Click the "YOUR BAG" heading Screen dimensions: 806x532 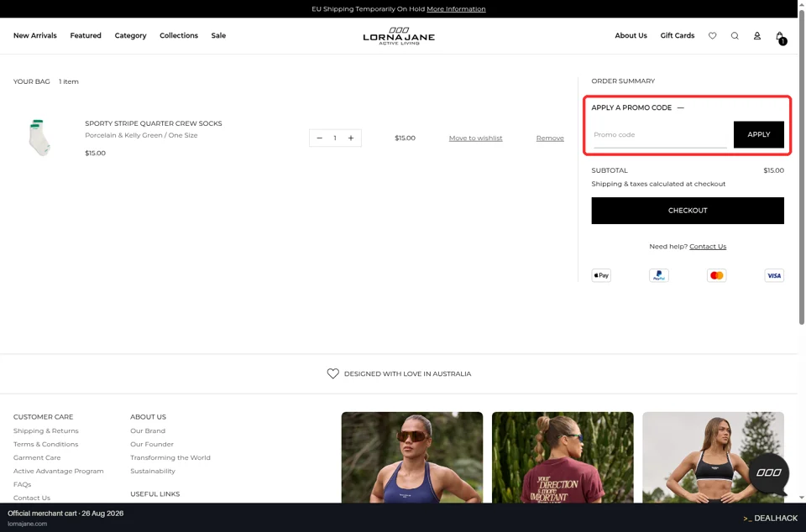[31, 81]
